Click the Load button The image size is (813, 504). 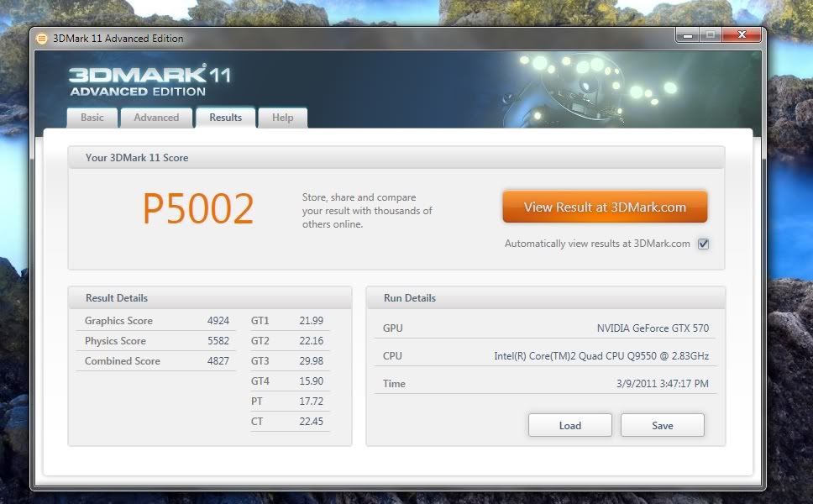(x=569, y=425)
